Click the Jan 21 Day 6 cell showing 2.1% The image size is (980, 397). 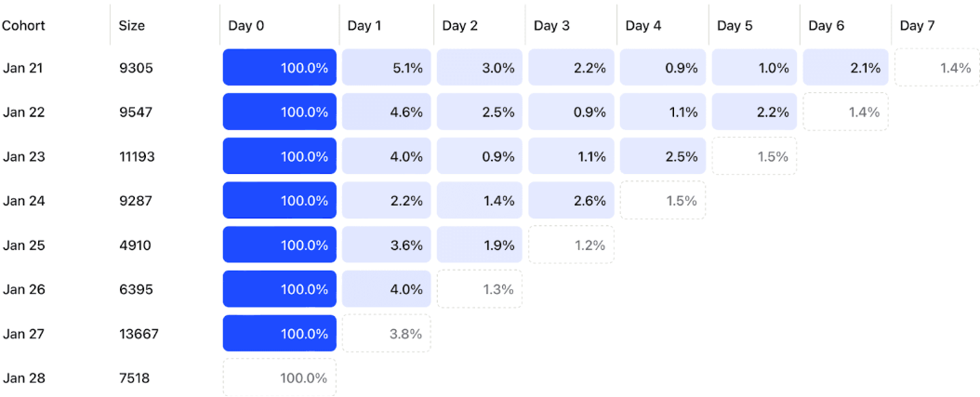click(x=845, y=68)
